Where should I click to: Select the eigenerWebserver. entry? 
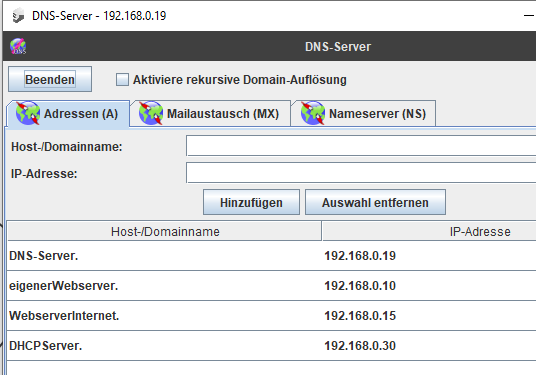click(x=271, y=285)
